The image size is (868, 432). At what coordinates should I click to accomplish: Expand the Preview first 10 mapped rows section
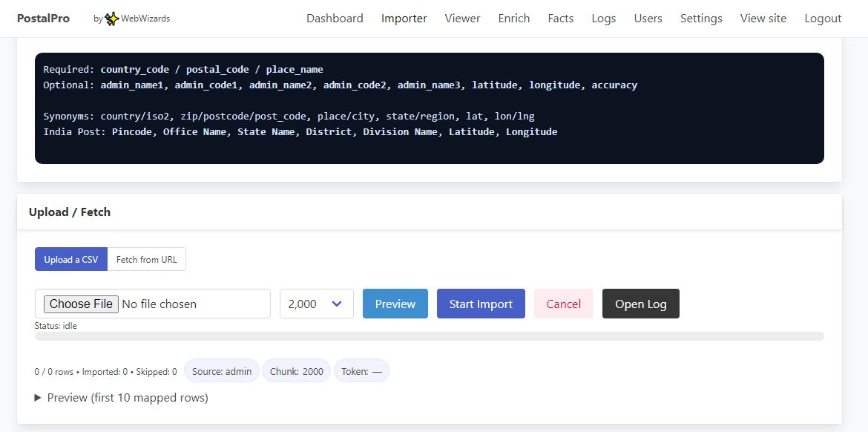pyautogui.click(x=122, y=398)
